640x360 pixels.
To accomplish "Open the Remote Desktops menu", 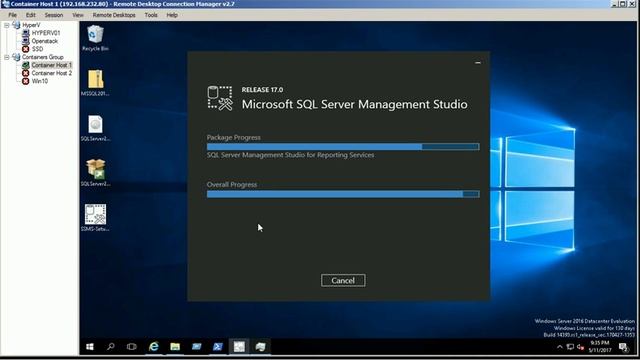I will 114,15.
